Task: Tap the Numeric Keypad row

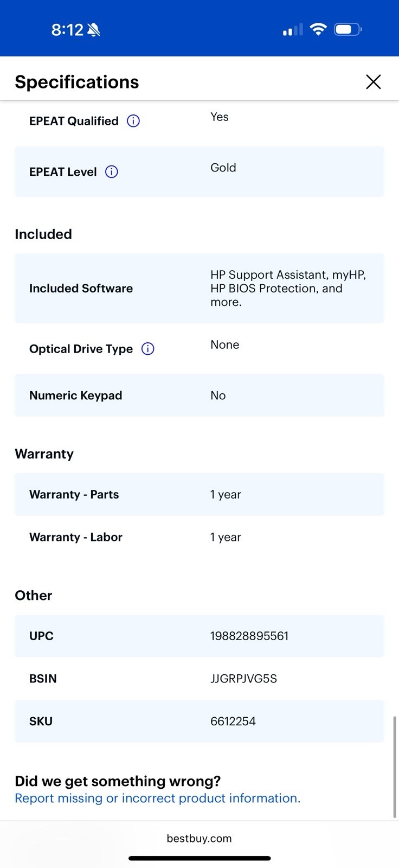Action: [x=200, y=395]
